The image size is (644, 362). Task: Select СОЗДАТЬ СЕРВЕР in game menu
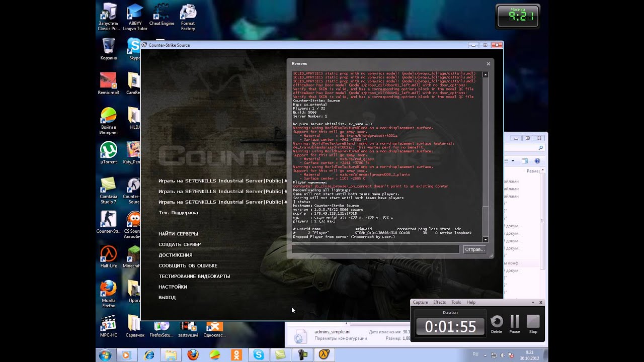[180, 244]
